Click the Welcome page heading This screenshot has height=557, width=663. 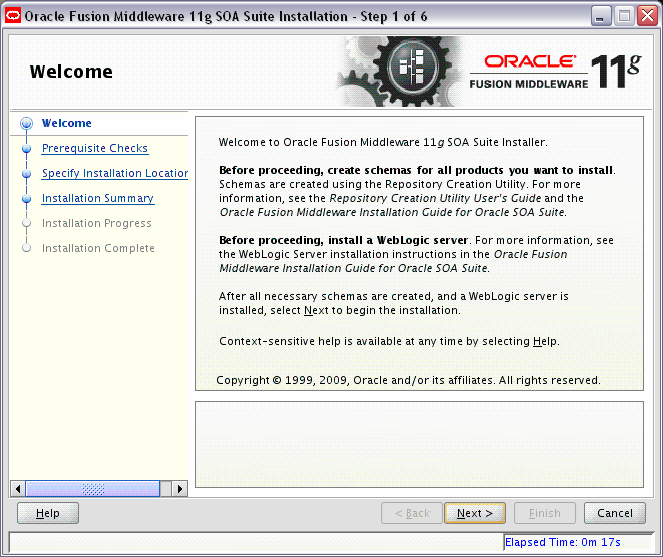pos(71,71)
